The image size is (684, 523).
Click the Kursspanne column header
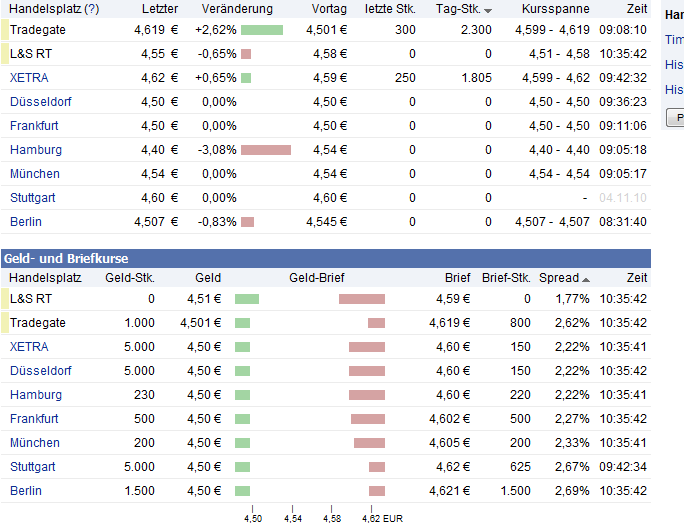[x=556, y=9]
